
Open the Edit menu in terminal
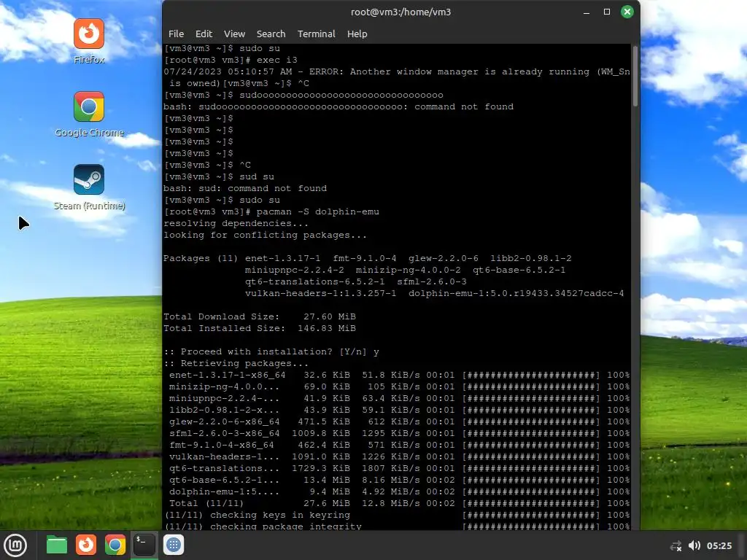coord(204,34)
